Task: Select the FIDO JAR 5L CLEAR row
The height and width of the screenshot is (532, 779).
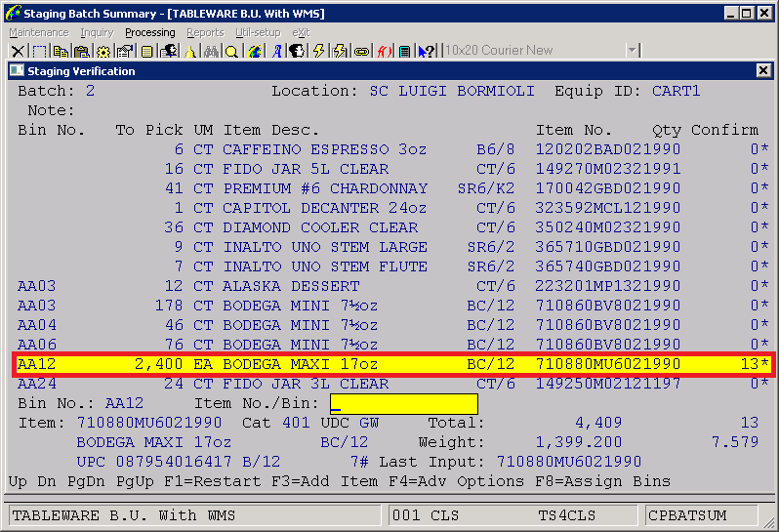Action: pyautogui.click(x=392, y=169)
